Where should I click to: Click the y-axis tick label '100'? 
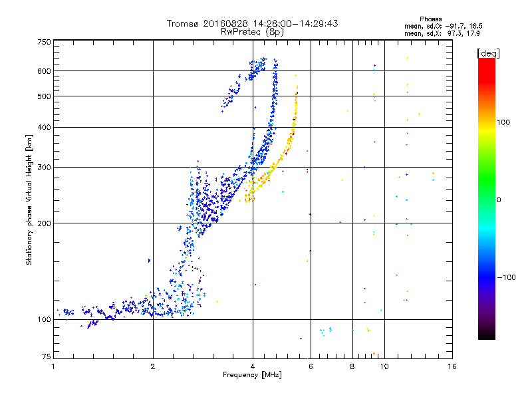44,320
